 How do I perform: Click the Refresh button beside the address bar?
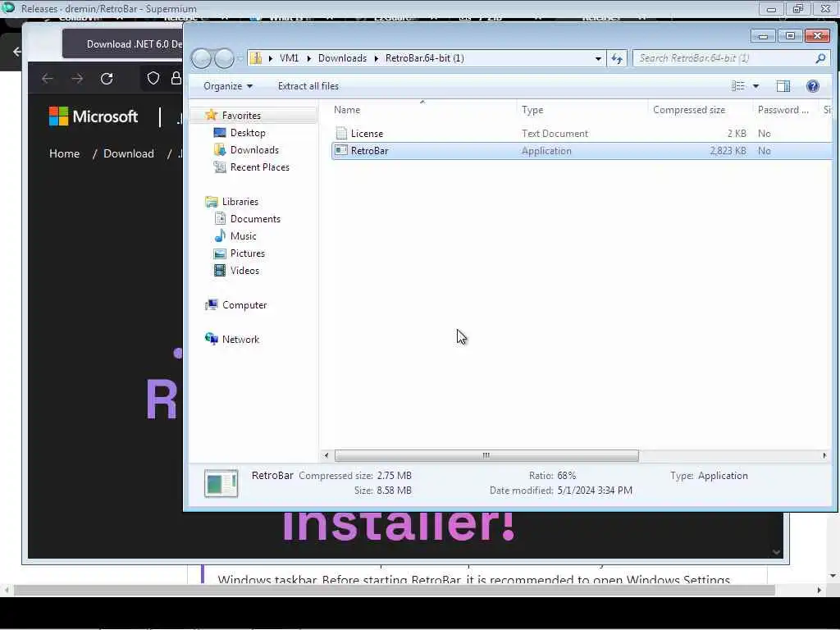617,58
